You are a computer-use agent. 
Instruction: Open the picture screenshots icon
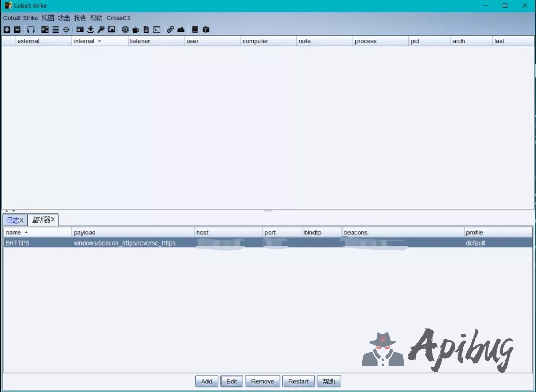coord(111,29)
